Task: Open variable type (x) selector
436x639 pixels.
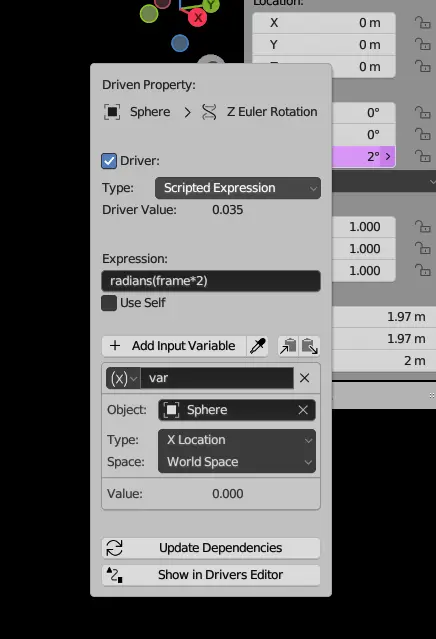Action: pyautogui.click(x=123, y=378)
